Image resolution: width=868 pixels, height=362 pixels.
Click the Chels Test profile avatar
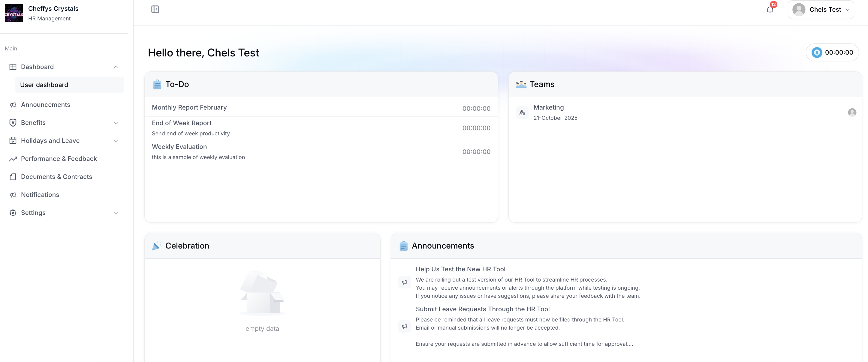(799, 9)
